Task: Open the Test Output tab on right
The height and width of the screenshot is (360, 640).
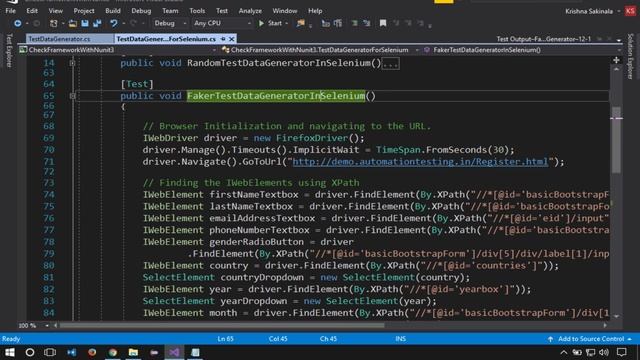Action: click(544, 39)
